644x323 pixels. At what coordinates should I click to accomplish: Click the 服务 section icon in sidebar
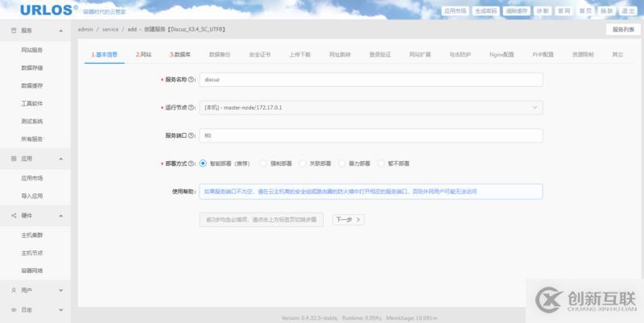(x=14, y=30)
